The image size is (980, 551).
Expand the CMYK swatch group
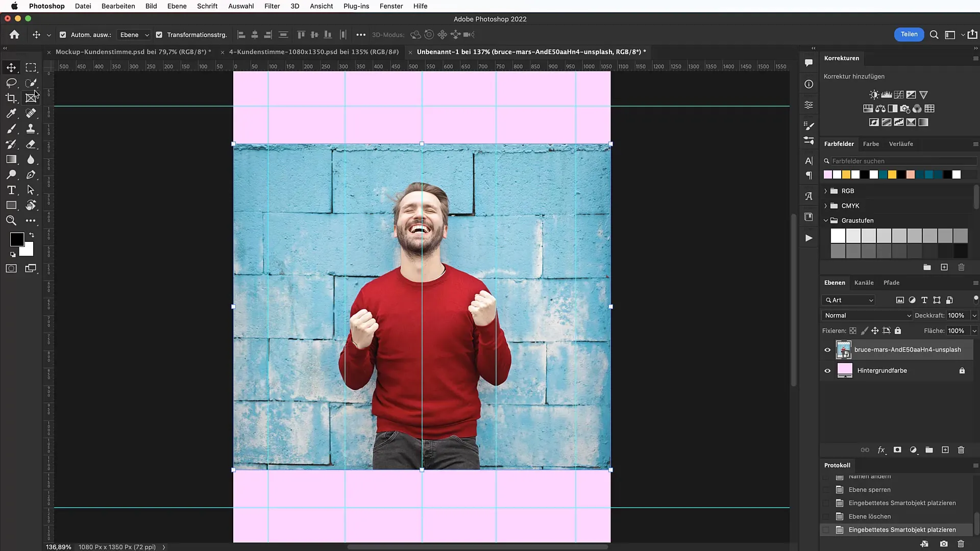(826, 206)
